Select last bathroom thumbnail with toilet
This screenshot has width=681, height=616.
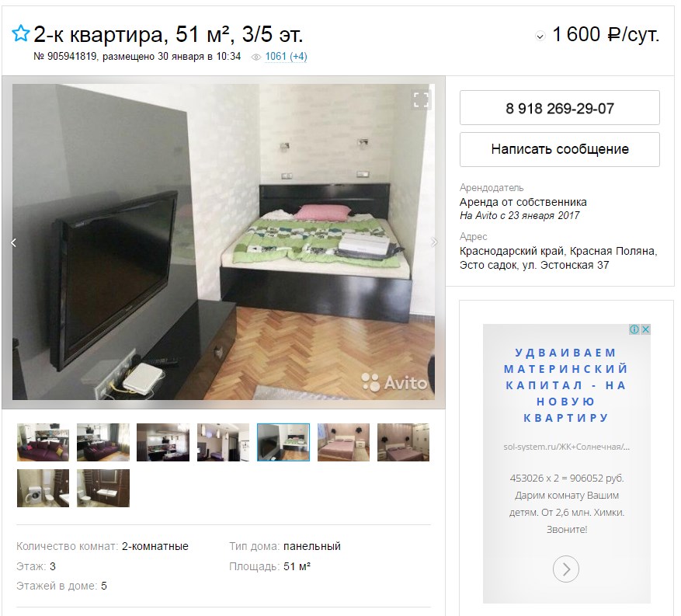tap(103, 488)
